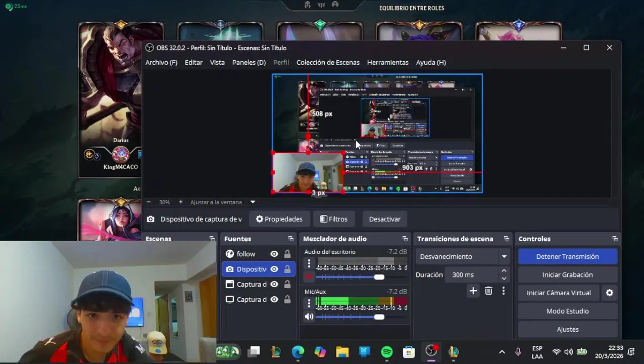Screen dimensions: 644x364
Task: Start recording with Iniciar Grabación
Action: click(567, 275)
